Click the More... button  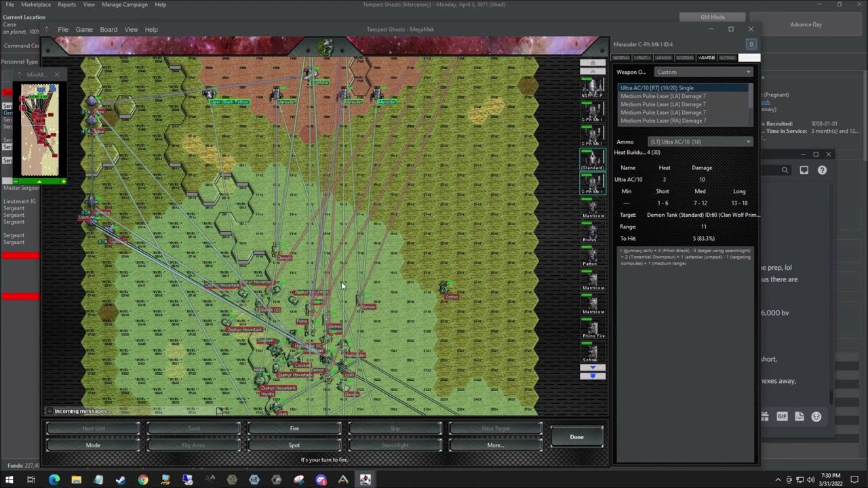[496, 445]
